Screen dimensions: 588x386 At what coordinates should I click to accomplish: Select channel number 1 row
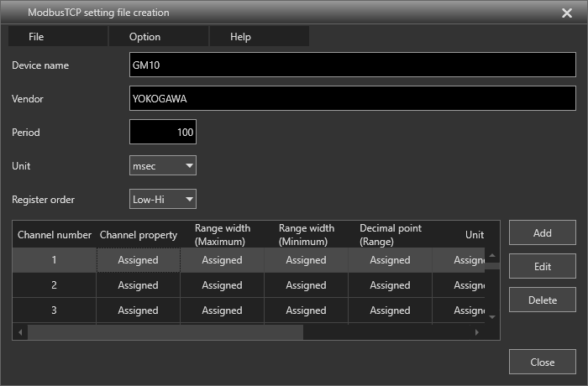(x=54, y=260)
